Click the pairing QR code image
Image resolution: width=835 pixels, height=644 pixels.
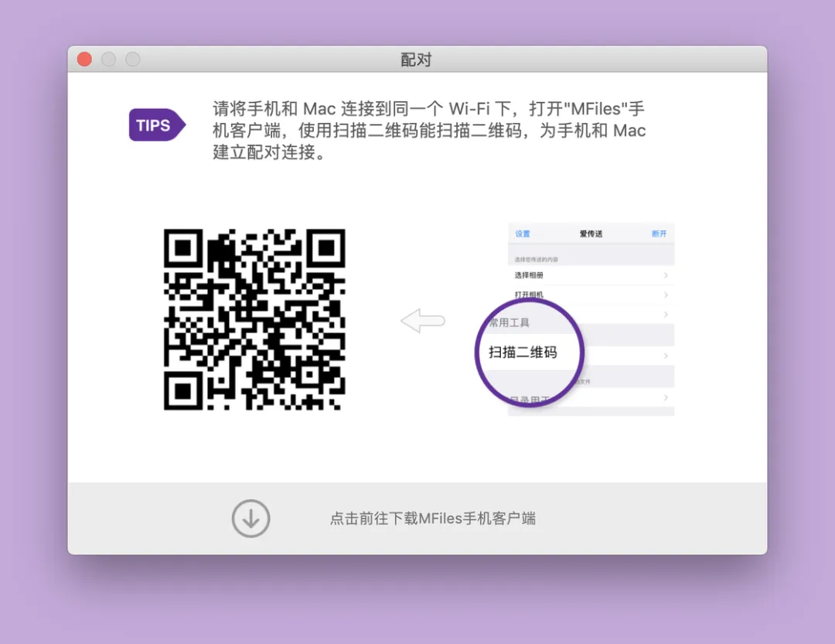click(254, 319)
